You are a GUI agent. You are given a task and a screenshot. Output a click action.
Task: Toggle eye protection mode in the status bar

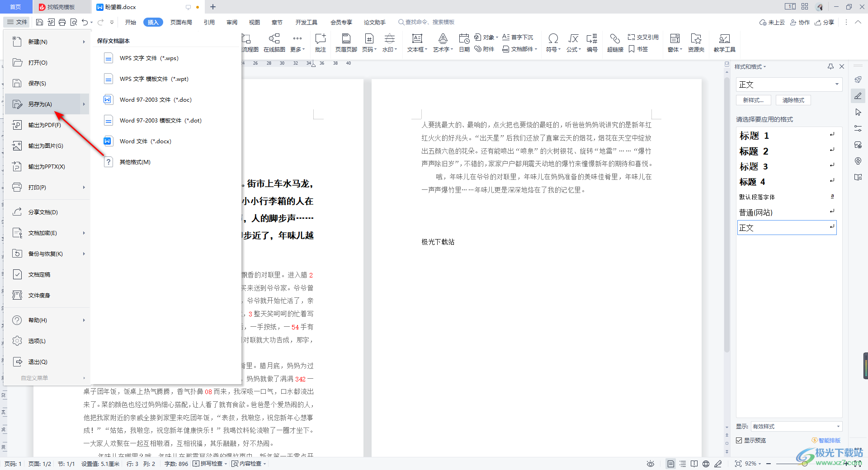(650, 464)
